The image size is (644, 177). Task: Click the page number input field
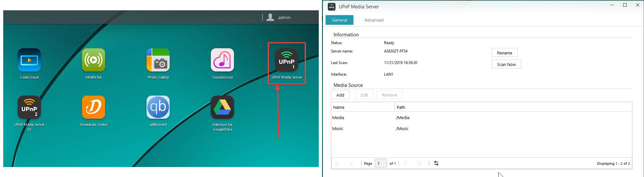coord(381,163)
